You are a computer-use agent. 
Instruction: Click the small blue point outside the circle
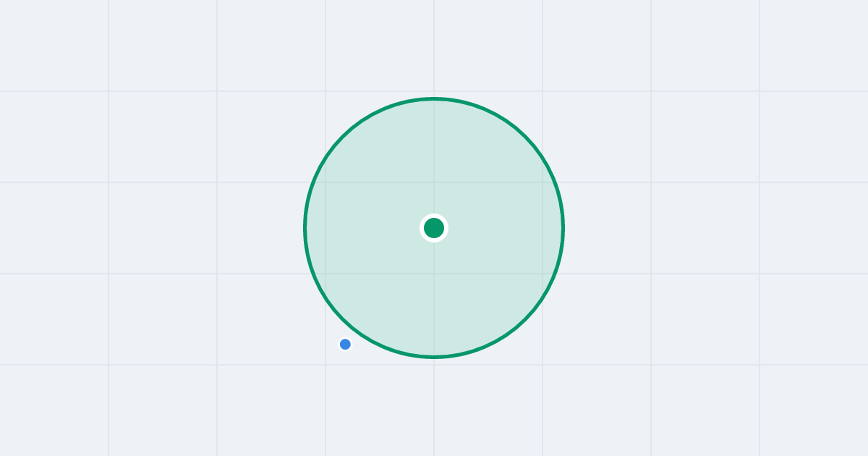(345, 345)
